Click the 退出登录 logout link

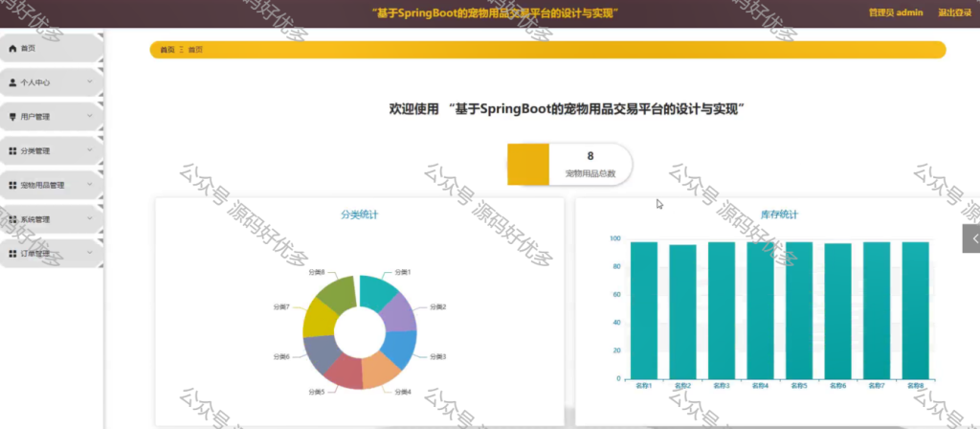point(954,12)
